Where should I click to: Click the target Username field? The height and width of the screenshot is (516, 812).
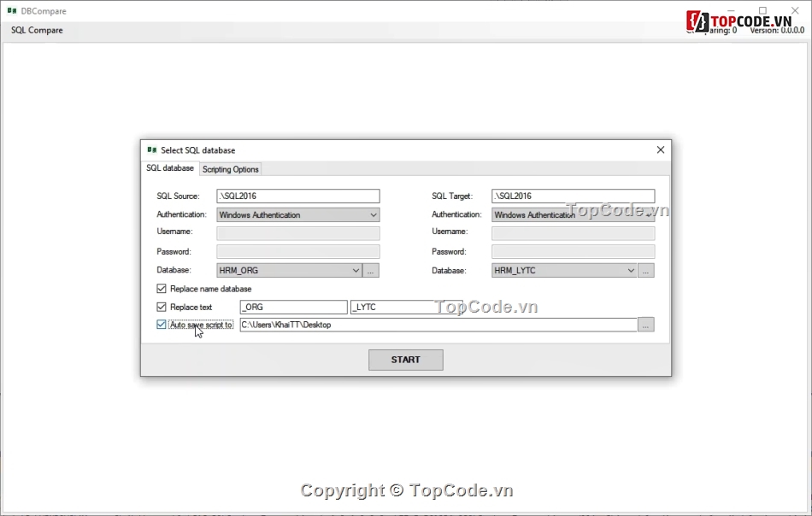click(573, 233)
